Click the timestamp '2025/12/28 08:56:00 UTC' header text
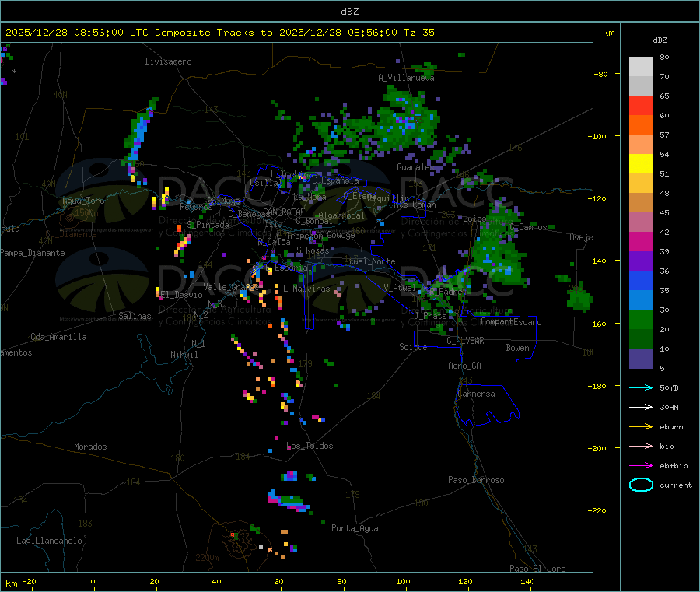Viewport: 700px width, 592px height. (x=77, y=33)
